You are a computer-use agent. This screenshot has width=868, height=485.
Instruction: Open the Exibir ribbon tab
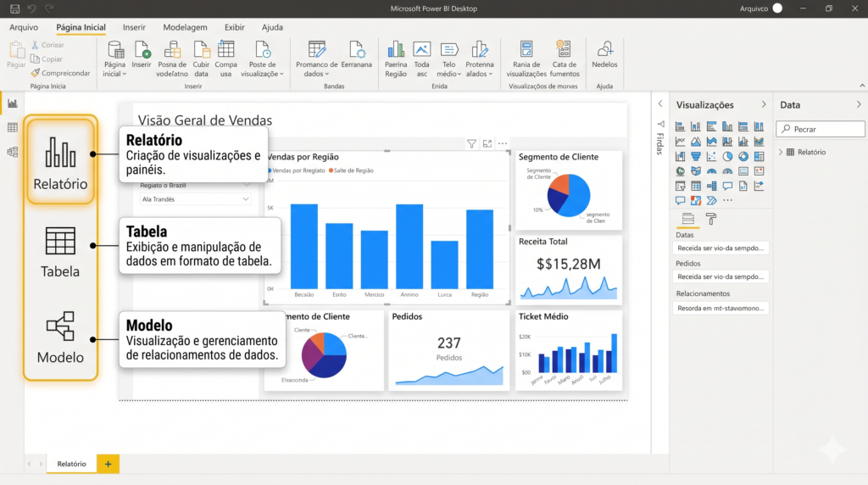point(234,27)
